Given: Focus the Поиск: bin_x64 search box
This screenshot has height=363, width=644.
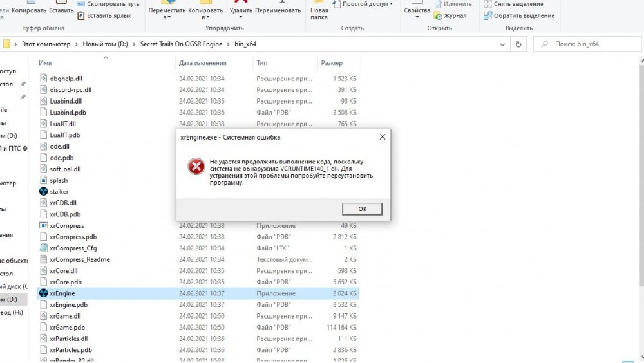Looking at the screenshot, I should click(x=587, y=44).
